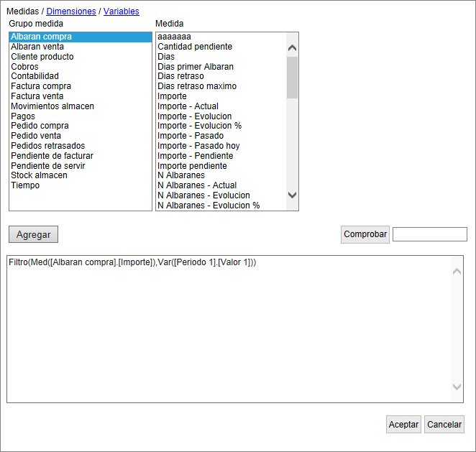Open the Variables link
This screenshot has height=452, width=476.
click(121, 11)
